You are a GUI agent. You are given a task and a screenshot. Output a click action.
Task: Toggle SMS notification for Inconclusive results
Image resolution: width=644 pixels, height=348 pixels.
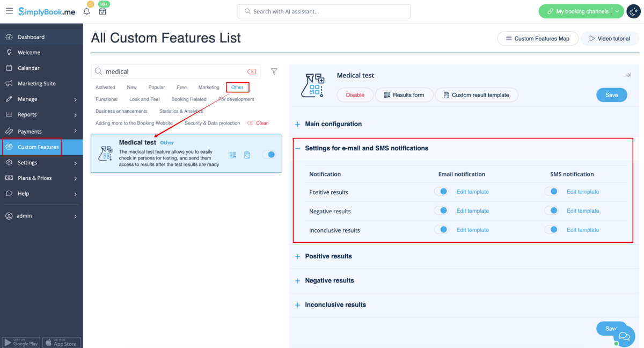pos(551,230)
